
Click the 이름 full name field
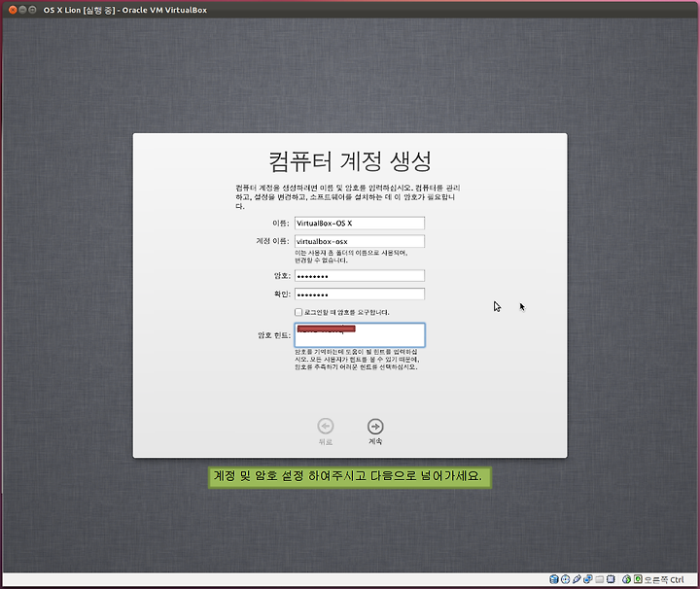pyautogui.click(x=360, y=224)
